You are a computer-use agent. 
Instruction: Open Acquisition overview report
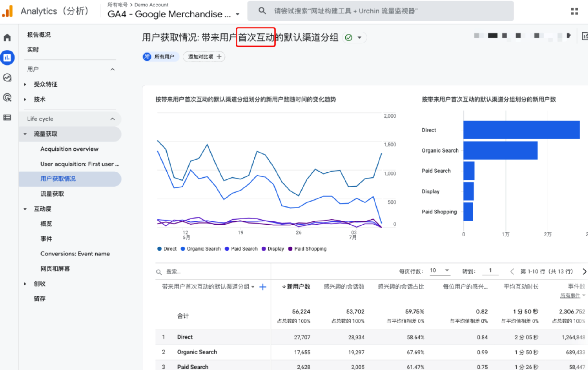point(70,149)
